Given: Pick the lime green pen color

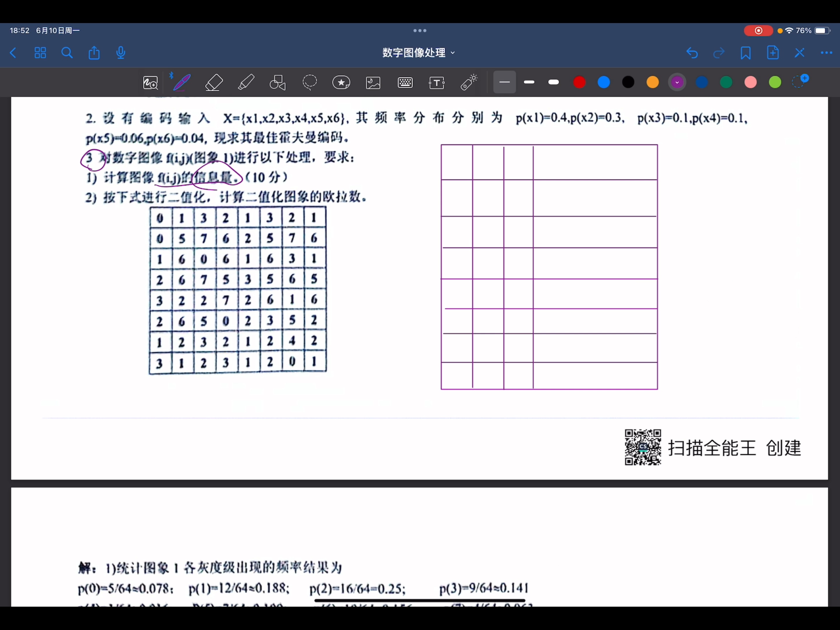Looking at the screenshot, I should 775,82.
